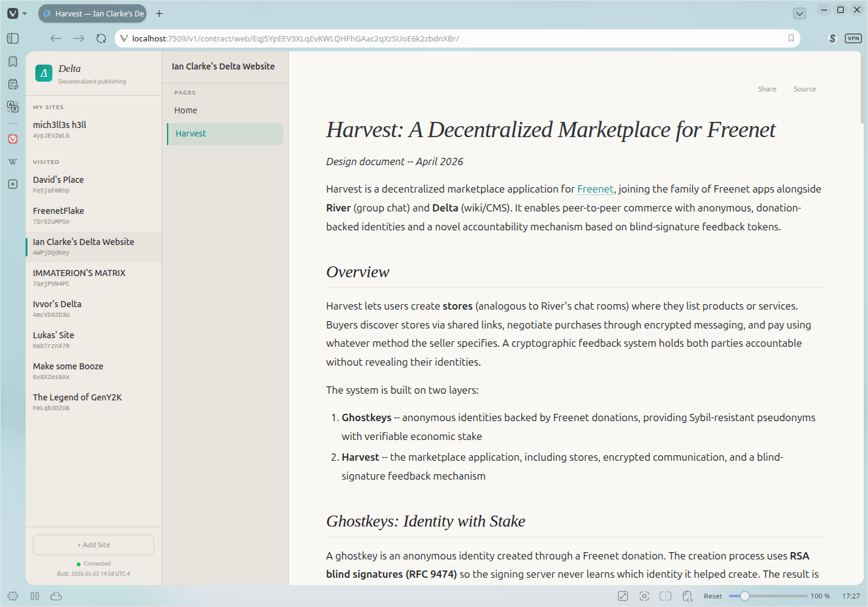This screenshot has width=868, height=607.
Task: Go forward to the next page
Action: (x=79, y=38)
